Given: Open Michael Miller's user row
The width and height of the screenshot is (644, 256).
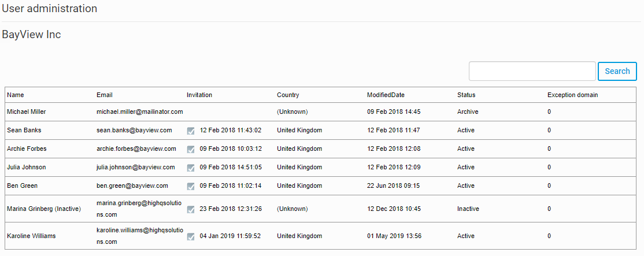Looking at the screenshot, I should 26,112.
